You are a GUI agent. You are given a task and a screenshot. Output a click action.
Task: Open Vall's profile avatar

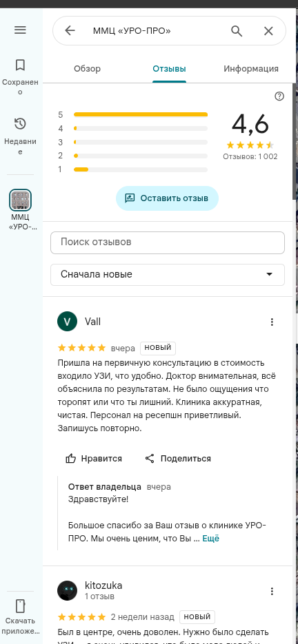pos(67,321)
